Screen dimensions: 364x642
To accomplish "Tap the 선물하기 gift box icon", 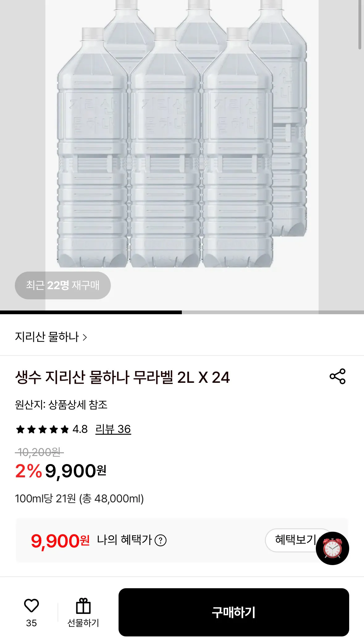I will point(83,606).
